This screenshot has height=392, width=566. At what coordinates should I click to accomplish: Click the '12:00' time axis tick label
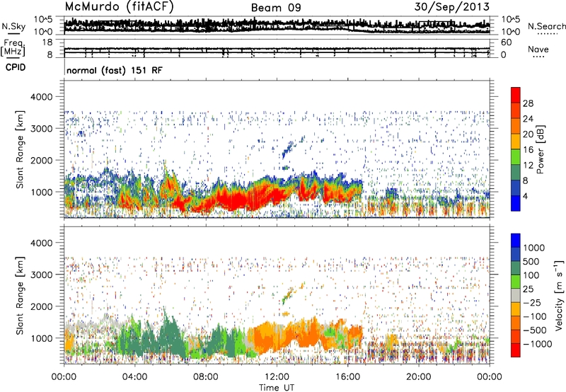277,377
